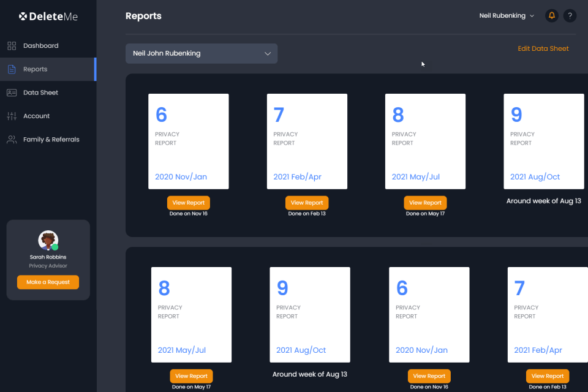The width and height of the screenshot is (588, 392).
Task: Click Make a Request button
Action: coord(48,282)
